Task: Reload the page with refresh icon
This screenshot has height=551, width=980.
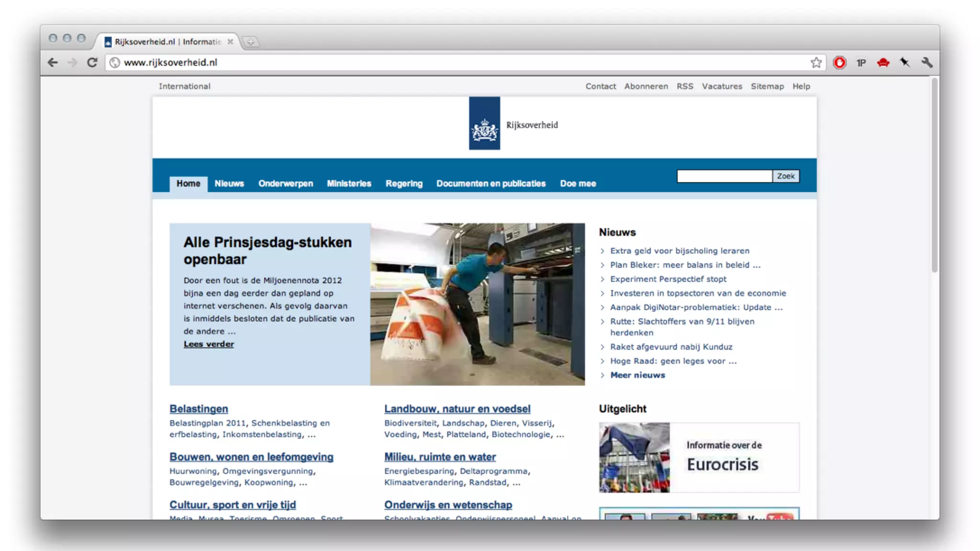Action: [x=92, y=63]
